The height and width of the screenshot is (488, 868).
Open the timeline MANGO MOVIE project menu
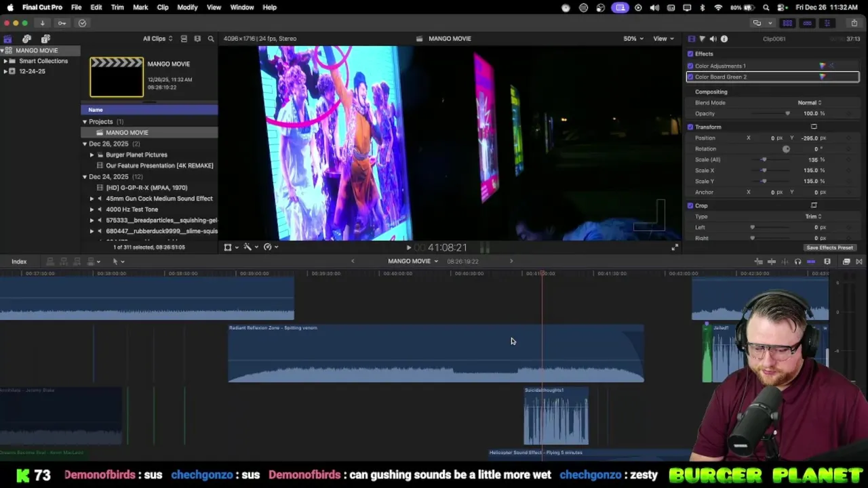click(412, 262)
